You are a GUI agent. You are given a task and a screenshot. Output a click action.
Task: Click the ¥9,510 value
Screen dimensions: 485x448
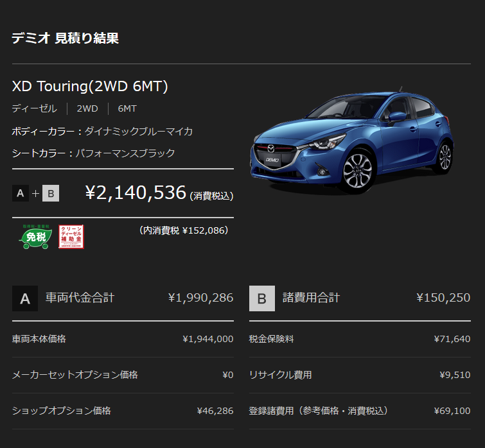click(x=455, y=375)
